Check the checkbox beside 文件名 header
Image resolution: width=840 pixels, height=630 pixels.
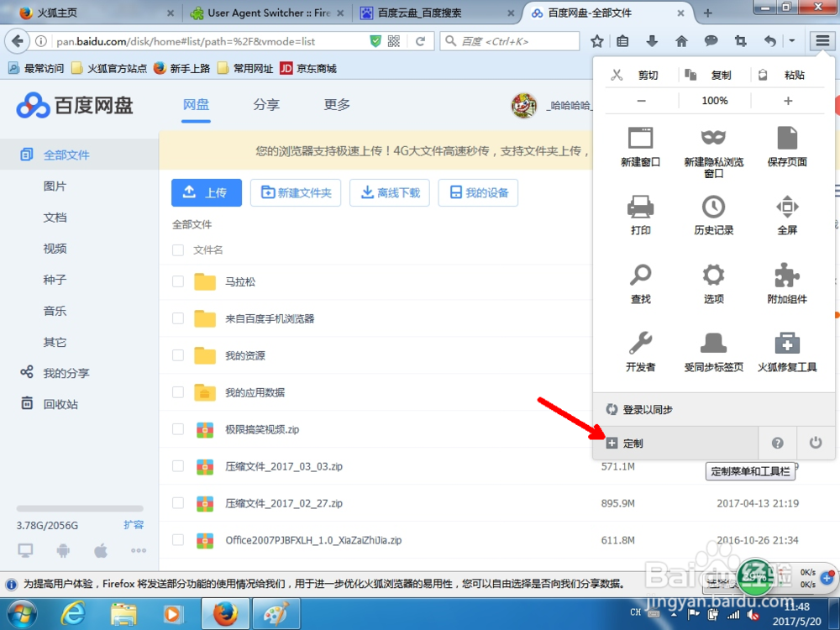coord(177,249)
